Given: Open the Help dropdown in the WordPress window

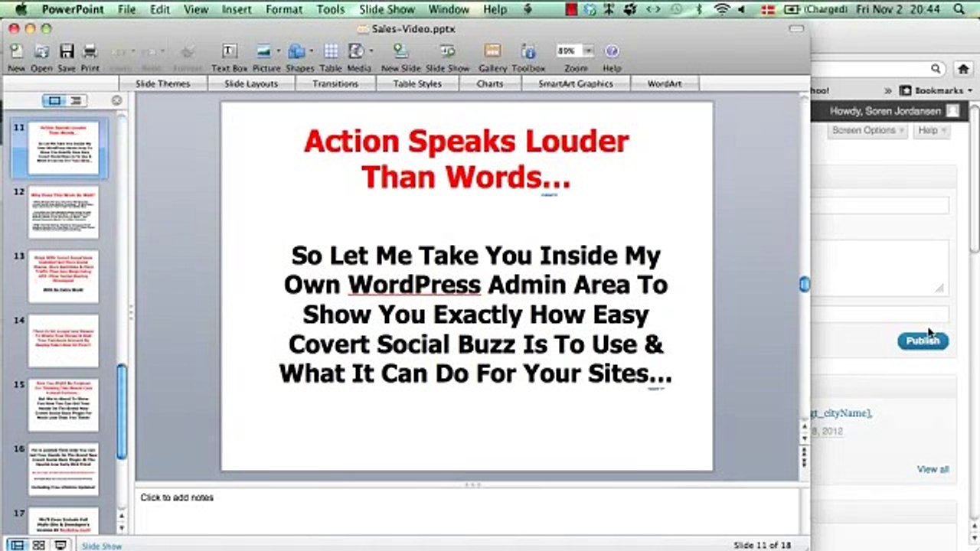Looking at the screenshot, I should click(x=931, y=130).
